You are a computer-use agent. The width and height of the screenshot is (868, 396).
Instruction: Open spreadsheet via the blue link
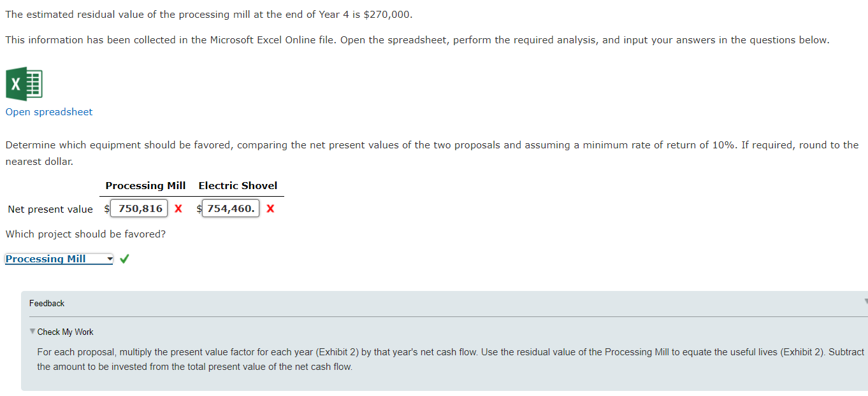48,111
